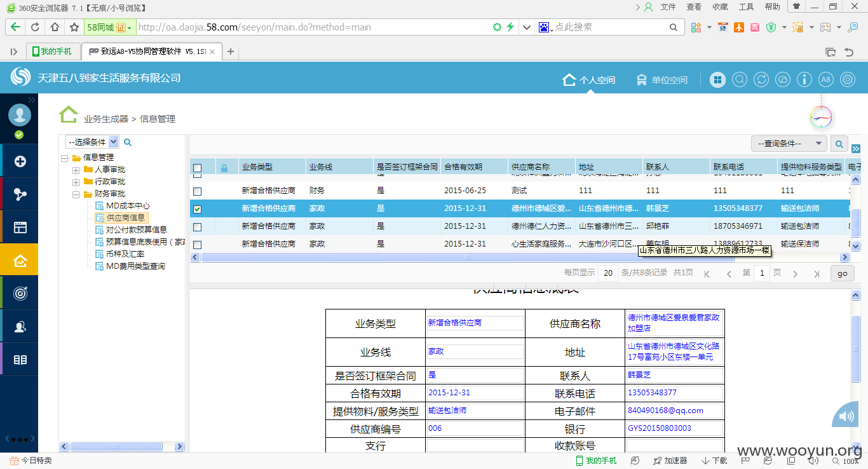Select the 我的手机 browser tab
Viewport: 868px width, 469px height.
[x=53, y=51]
